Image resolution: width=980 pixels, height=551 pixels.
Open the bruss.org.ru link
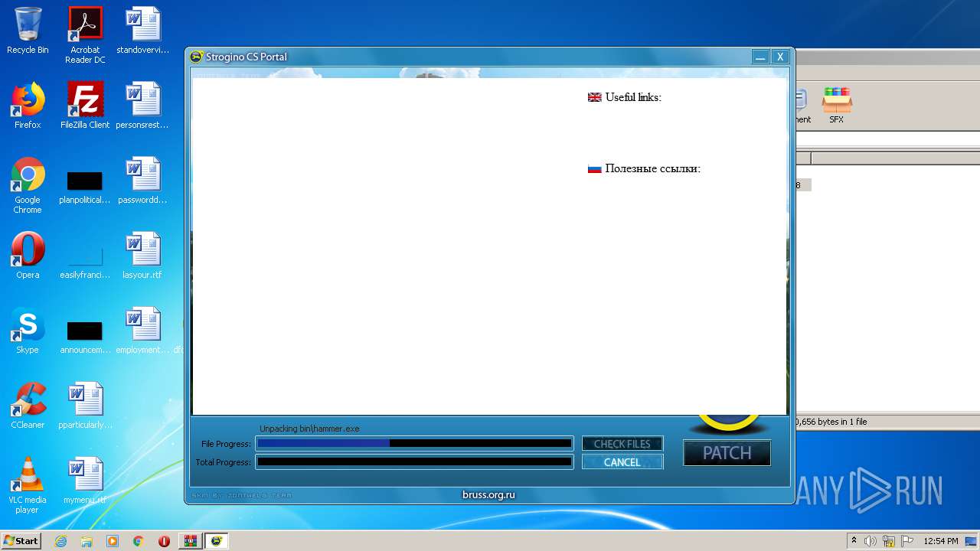click(x=488, y=495)
